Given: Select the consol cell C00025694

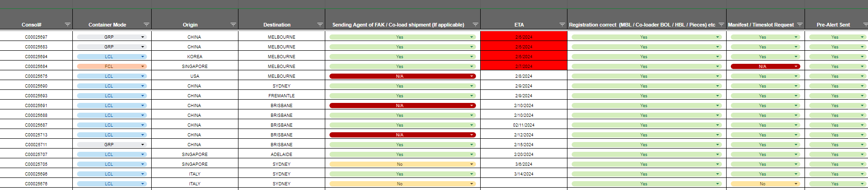Looking at the screenshot, I should pyautogui.click(x=36, y=56).
